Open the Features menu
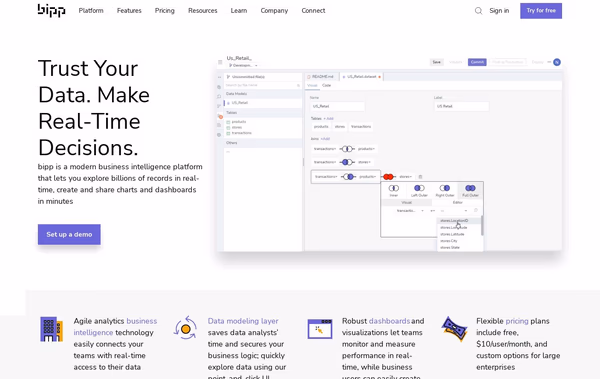Viewport: 600px width, 379px height. point(129,11)
